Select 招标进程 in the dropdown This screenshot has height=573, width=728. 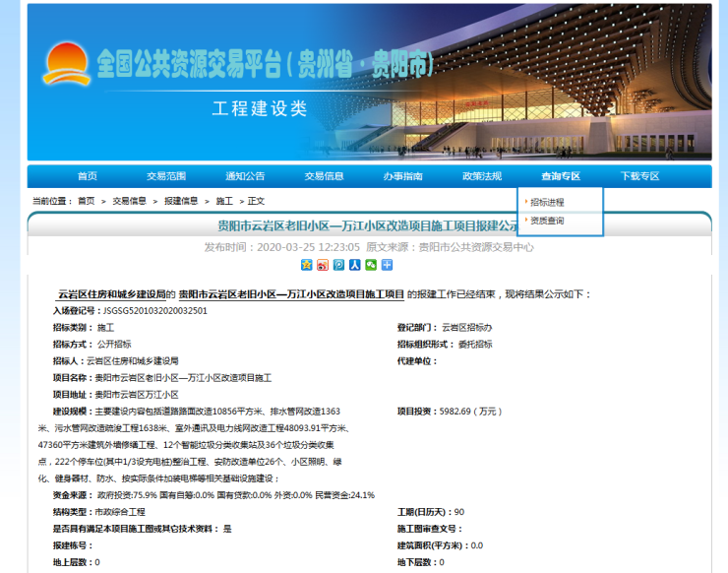[547, 202]
